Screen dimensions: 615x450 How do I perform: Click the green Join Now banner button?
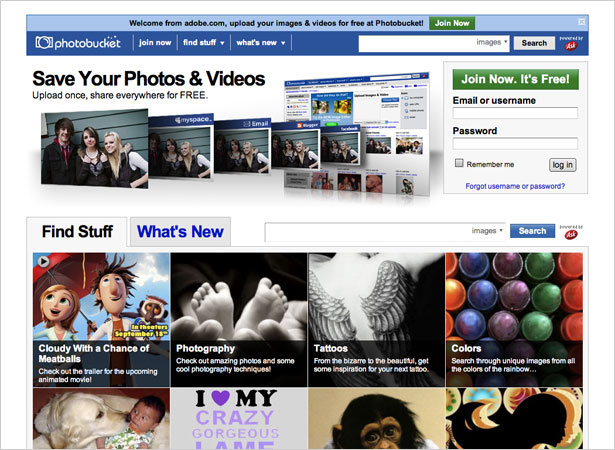452,23
